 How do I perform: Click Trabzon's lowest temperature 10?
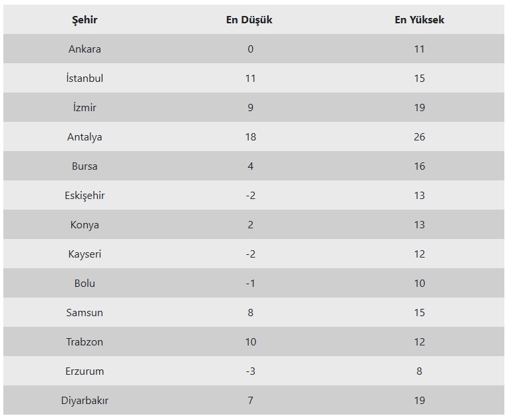250,341
